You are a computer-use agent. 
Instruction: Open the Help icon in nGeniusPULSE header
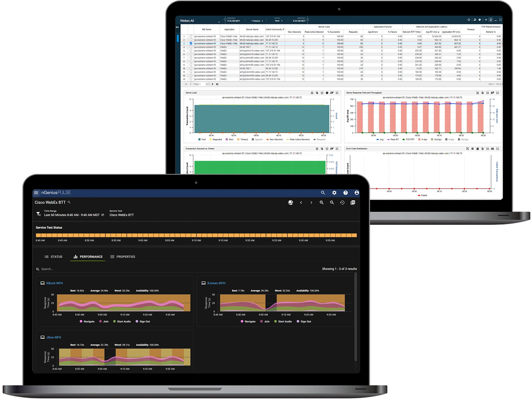pyautogui.click(x=345, y=193)
